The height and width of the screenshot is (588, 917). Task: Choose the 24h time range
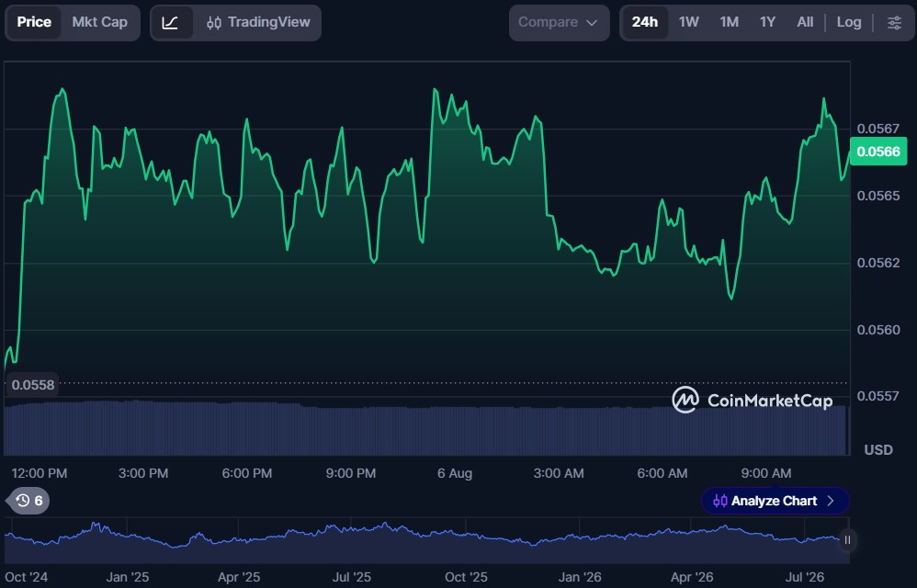click(644, 22)
